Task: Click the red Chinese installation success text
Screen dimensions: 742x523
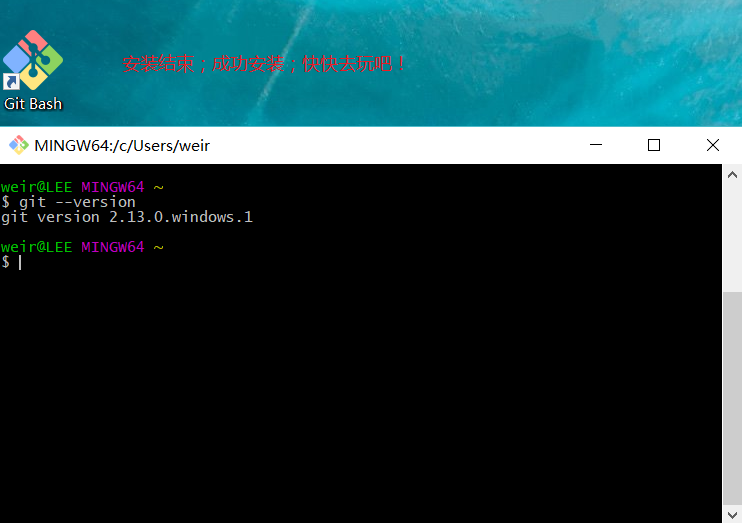Action: [x=264, y=64]
